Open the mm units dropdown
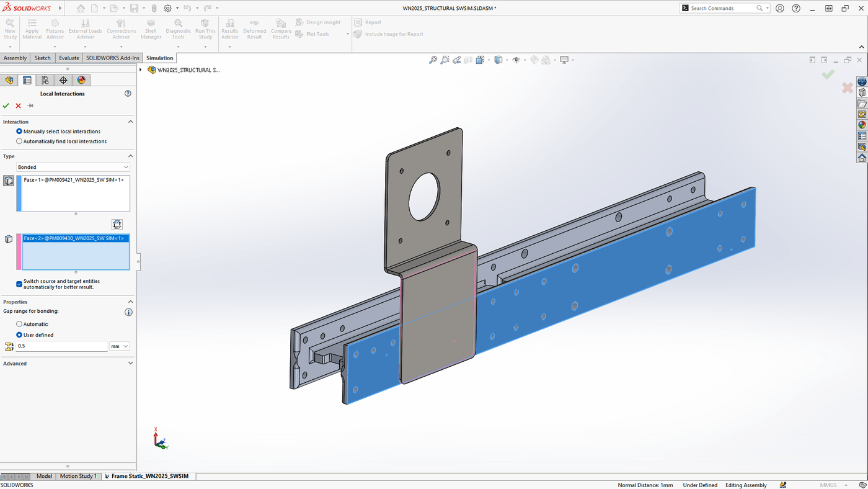Screen dimensions: 868x489 coord(119,346)
